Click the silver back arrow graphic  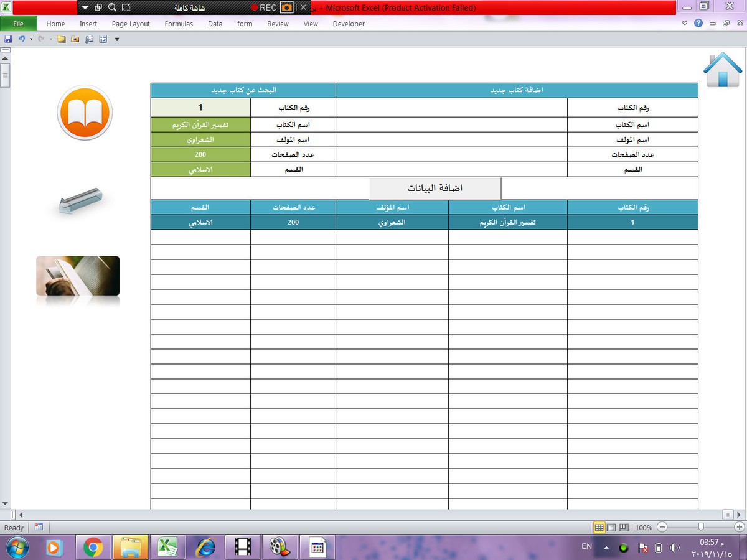coord(80,200)
